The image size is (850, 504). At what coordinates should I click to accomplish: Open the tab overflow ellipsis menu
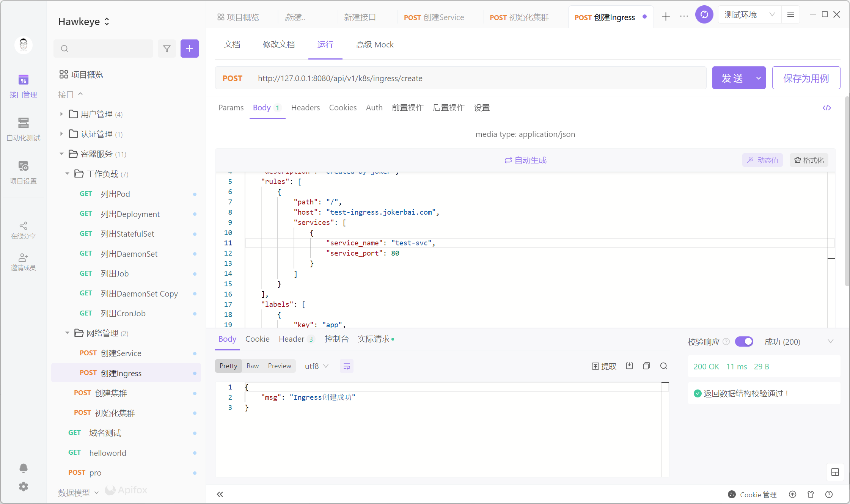pos(684,16)
